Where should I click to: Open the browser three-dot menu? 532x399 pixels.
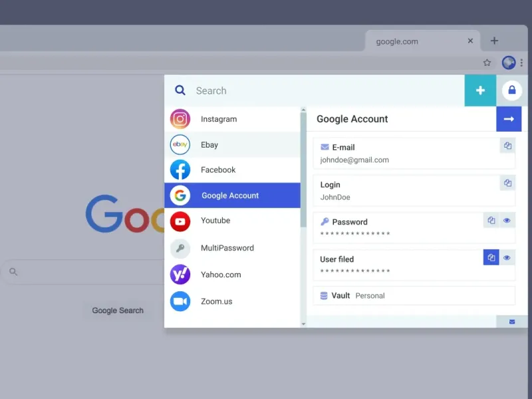click(x=521, y=63)
